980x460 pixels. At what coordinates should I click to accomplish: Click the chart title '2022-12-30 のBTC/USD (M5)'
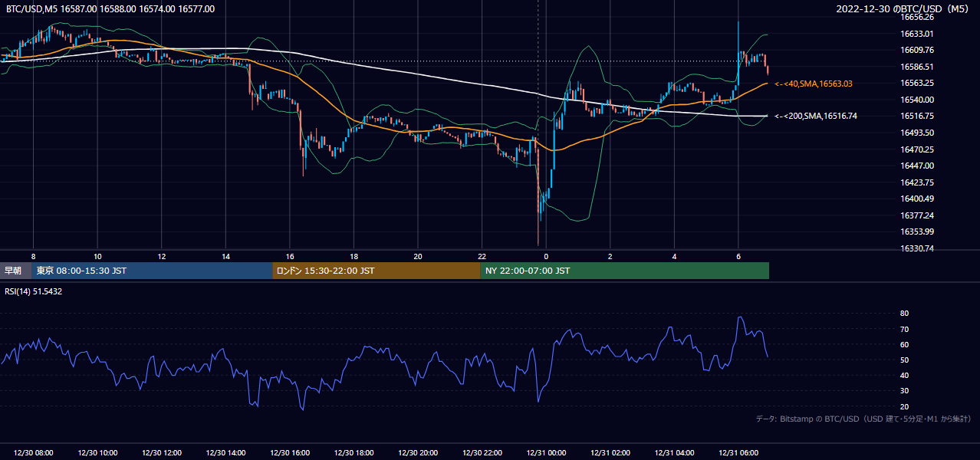904,9
